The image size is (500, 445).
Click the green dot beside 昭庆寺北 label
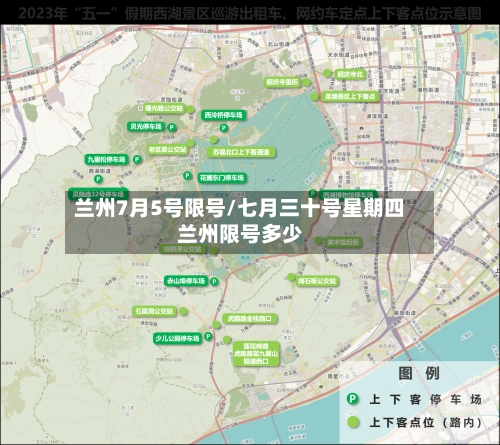(x=327, y=73)
